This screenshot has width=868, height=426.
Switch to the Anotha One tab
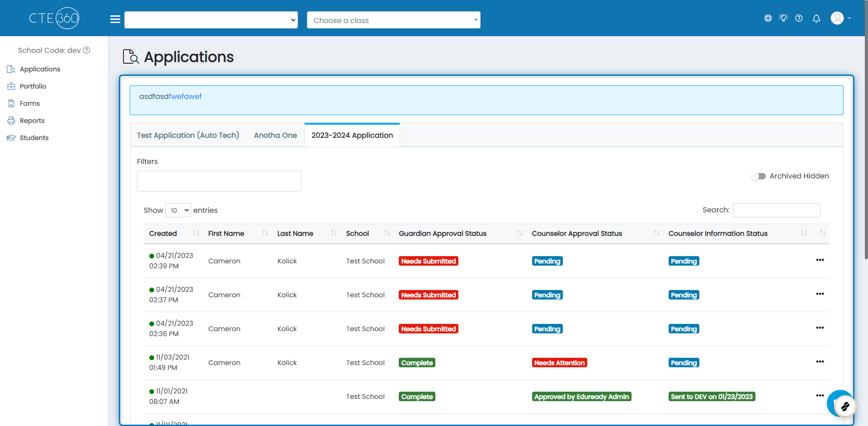[x=275, y=136]
